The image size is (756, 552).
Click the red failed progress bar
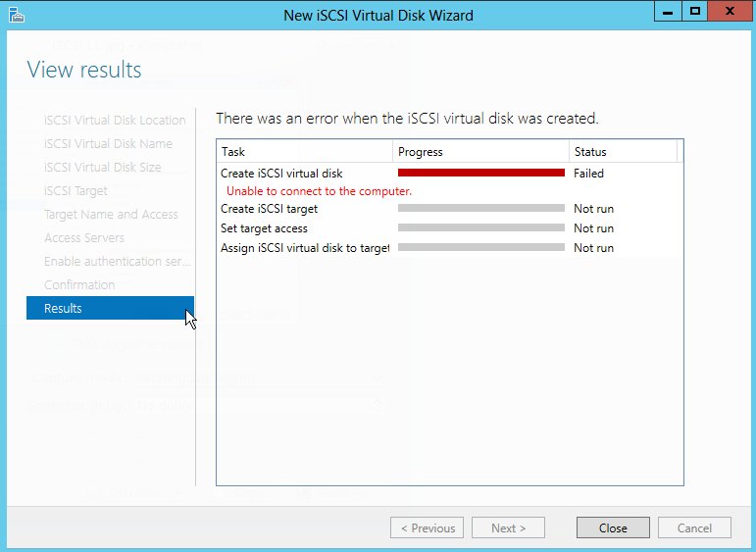[480, 174]
